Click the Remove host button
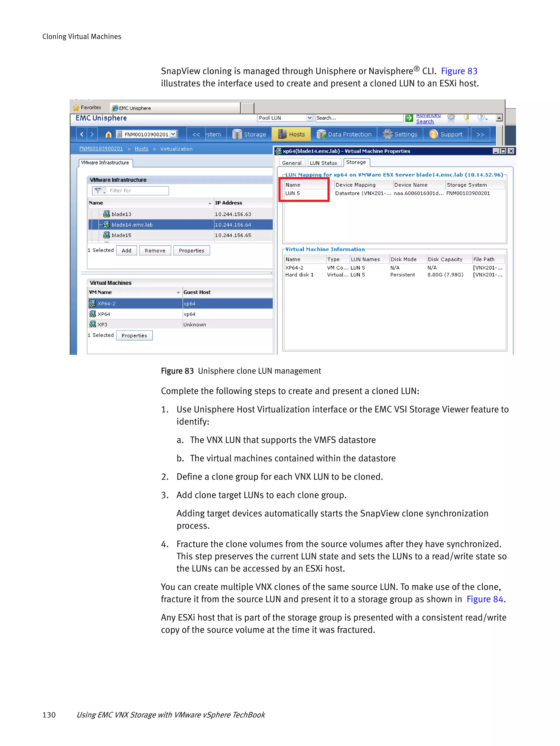 155,251
